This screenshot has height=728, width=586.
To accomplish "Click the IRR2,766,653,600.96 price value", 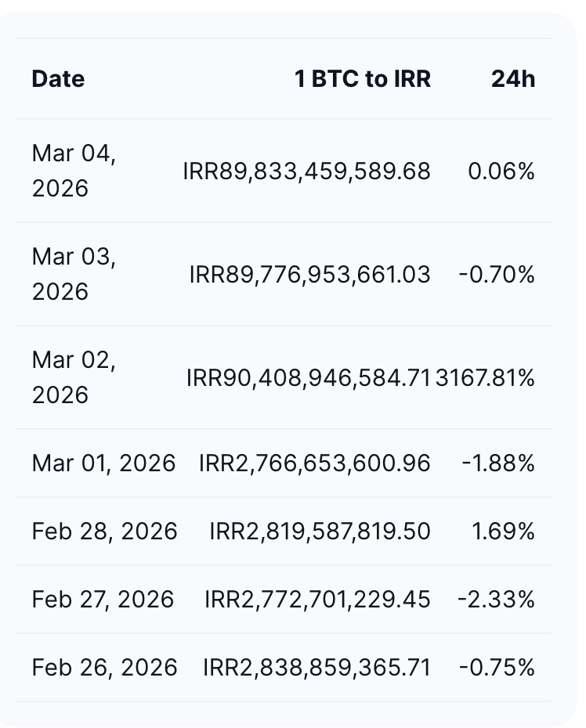I will tap(314, 463).
